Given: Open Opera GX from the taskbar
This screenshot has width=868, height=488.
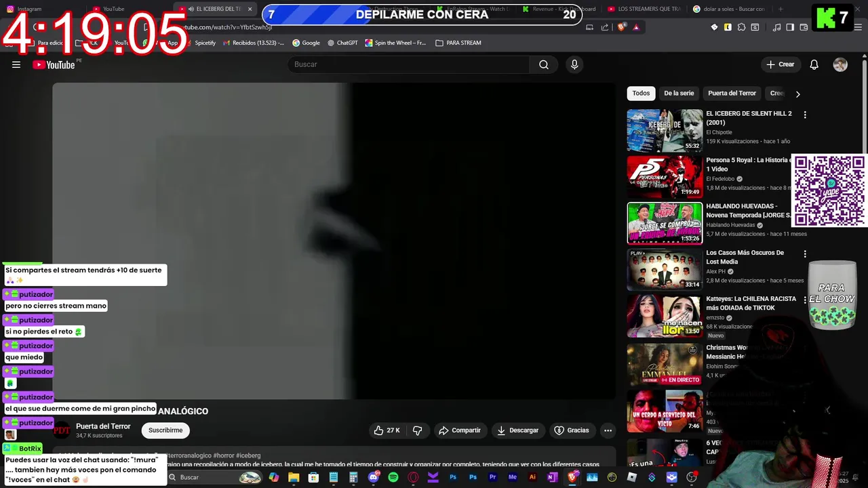Looking at the screenshot, I should [413, 477].
